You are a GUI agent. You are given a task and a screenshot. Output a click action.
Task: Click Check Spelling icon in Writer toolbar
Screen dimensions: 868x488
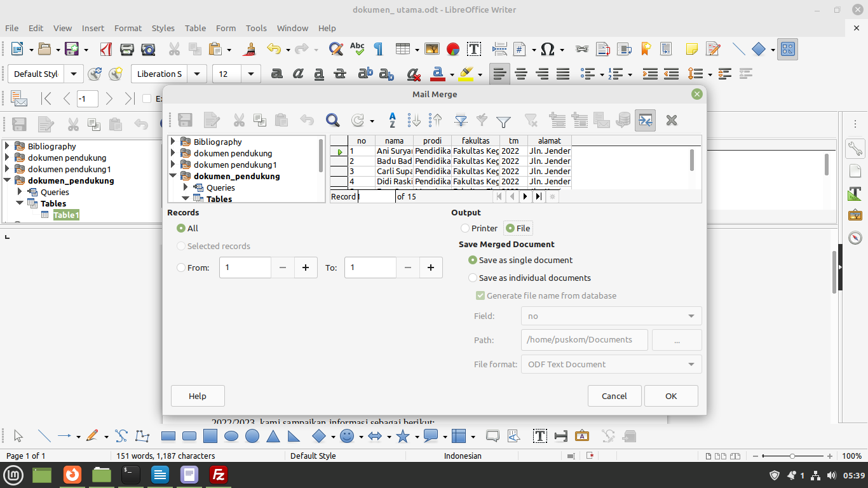(x=357, y=49)
